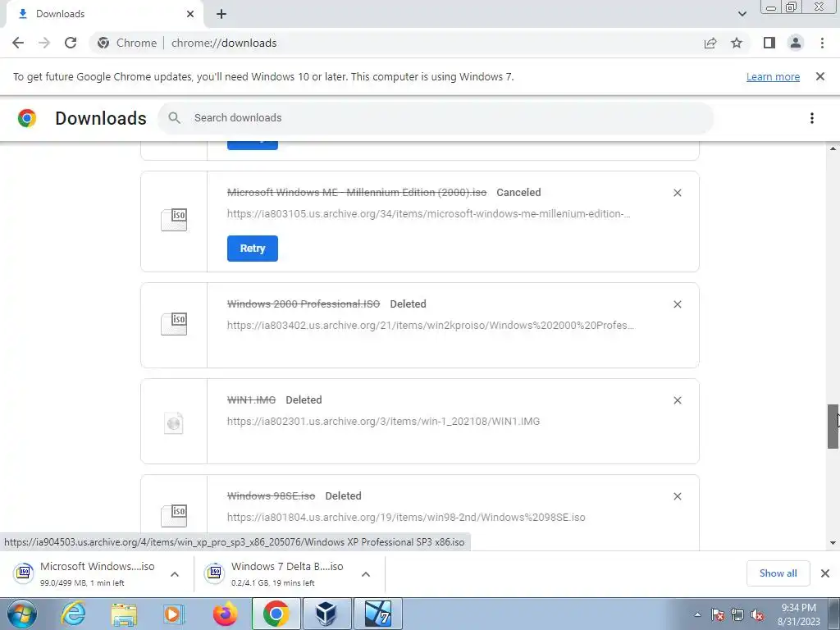This screenshot has width=840, height=630.
Task: Open the Windows 7 tool taskbar icon
Action: pos(378,614)
